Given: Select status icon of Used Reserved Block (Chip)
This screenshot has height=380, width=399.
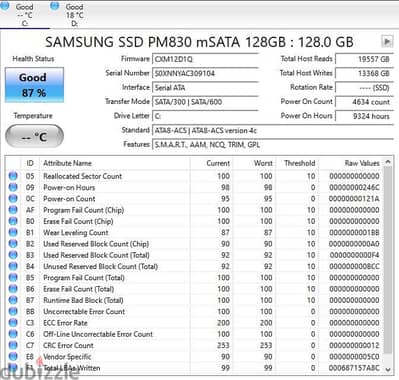Looking at the screenshot, I should 13,244.
